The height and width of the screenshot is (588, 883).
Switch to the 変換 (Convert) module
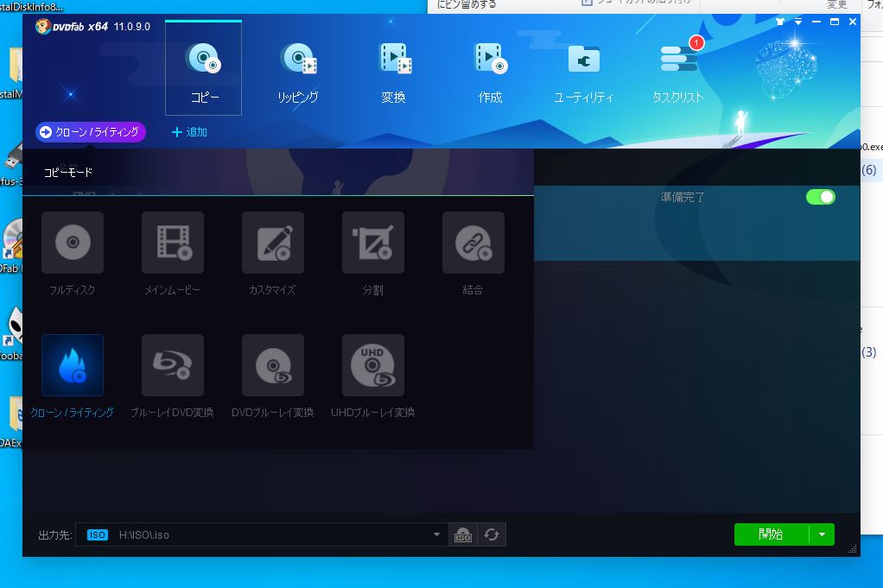click(x=394, y=73)
